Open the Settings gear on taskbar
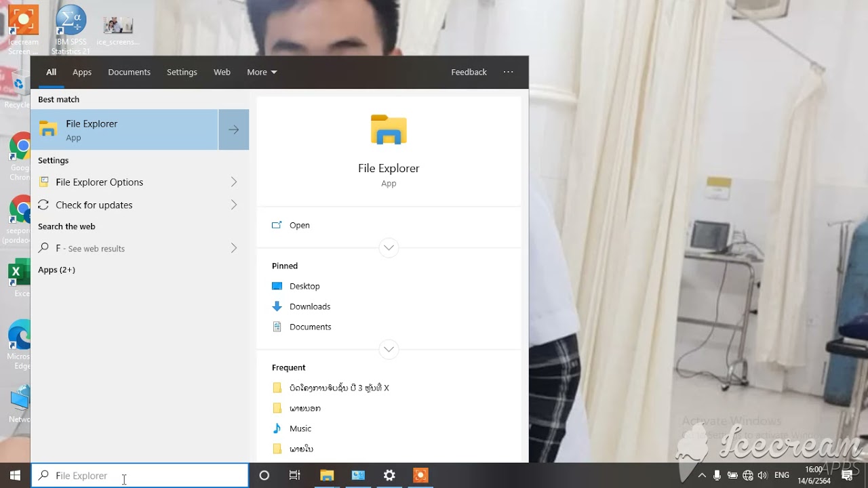The height and width of the screenshot is (488, 868). click(x=389, y=475)
